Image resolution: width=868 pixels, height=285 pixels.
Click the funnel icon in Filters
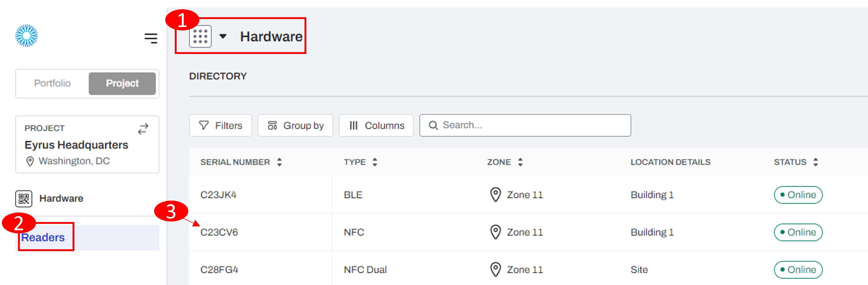click(204, 125)
